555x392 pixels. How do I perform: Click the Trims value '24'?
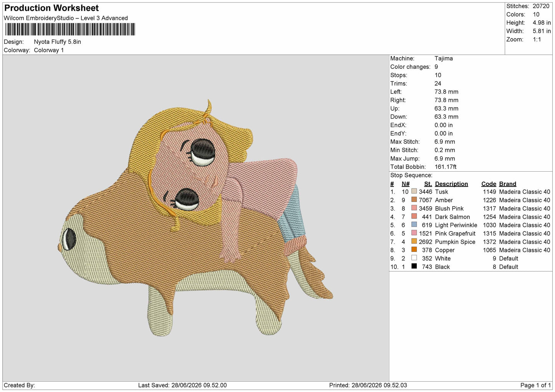click(438, 83)
